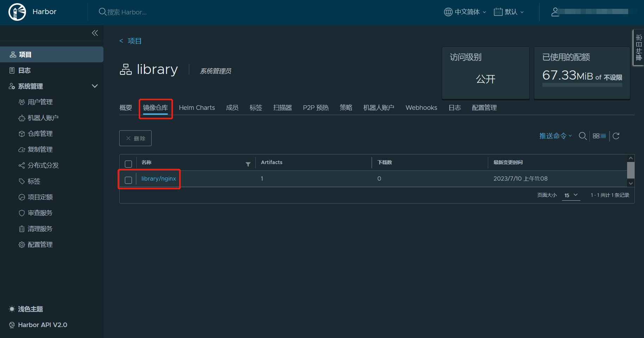Open 推送命令 dropdown

[556, 136]
